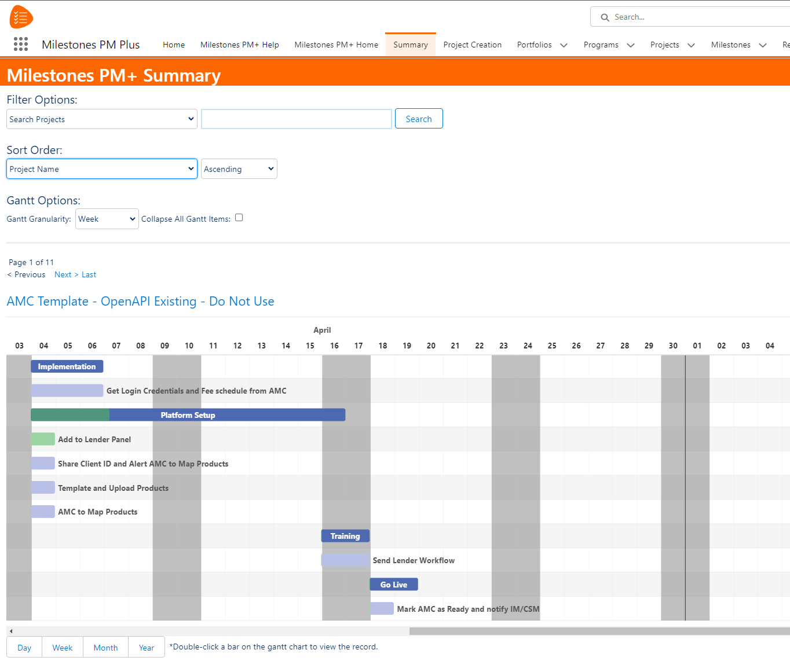
Task: Open the Programs tab
Action: click(x=601, y=45)
